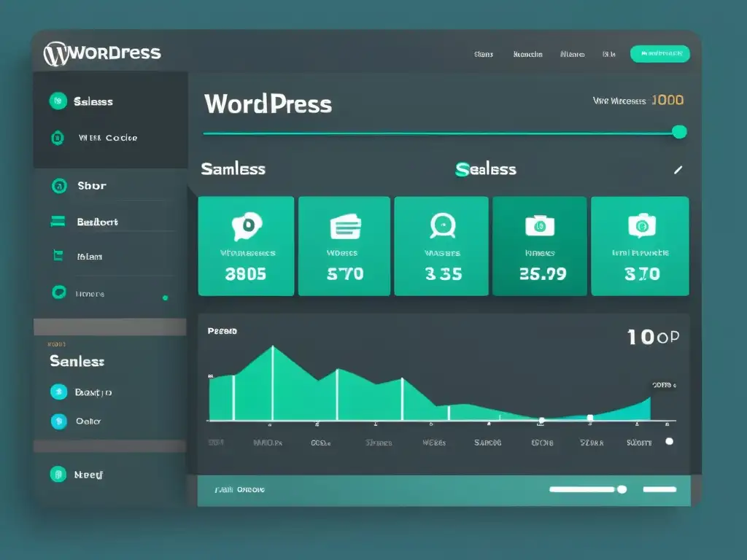Open the Nteef green circle icon
Viewport: 747px width, 560px height.
(x=58, y=474)
